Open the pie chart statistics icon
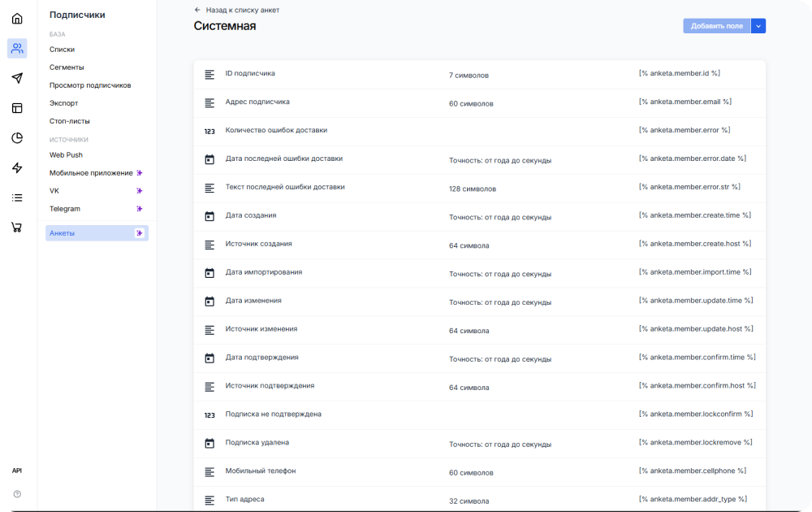 point(17,138)
